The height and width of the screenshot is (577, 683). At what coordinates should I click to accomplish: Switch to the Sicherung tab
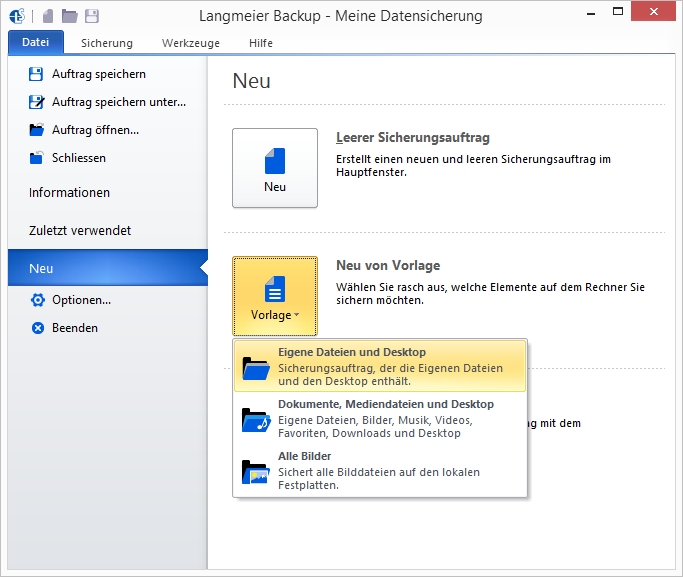(x=107, y=43)
